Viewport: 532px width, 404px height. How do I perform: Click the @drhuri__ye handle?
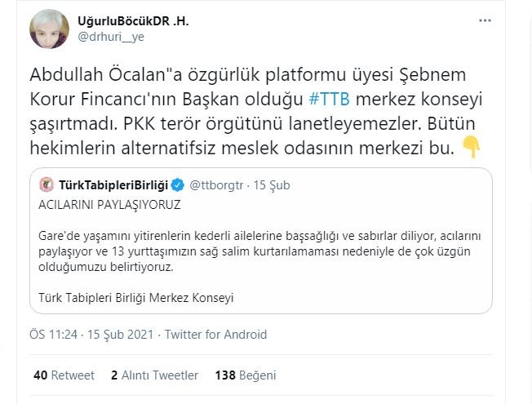coord(110,37)
